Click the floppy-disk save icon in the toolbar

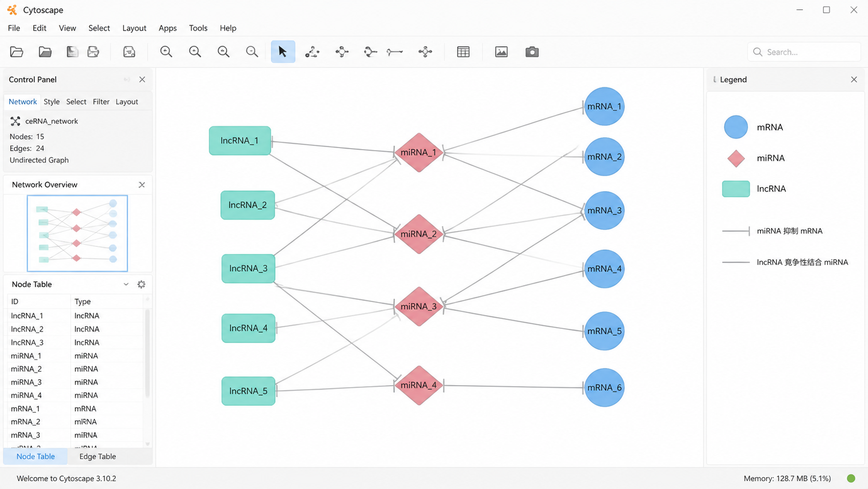click(x=72, y=52)
